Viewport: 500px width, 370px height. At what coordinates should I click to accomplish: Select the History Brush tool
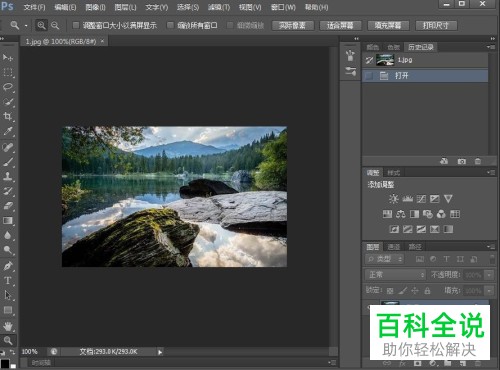[x=7, y=191]
